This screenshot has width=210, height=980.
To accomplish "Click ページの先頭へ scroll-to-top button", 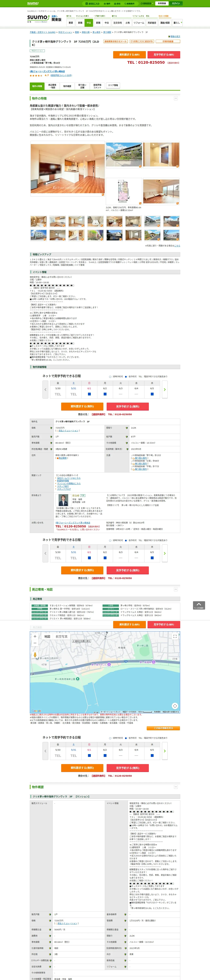I will [x=199, y=605].
